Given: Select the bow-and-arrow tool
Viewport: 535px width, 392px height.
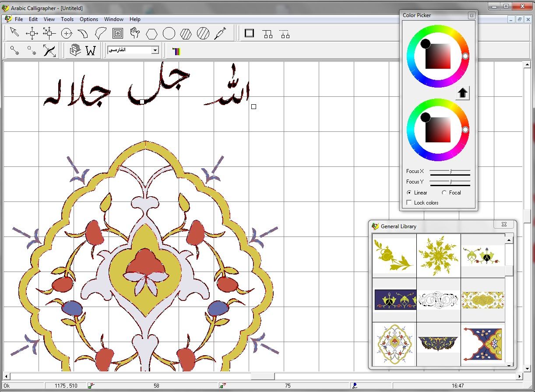Looking at the screenshot, I should click(x=49, y=50).
